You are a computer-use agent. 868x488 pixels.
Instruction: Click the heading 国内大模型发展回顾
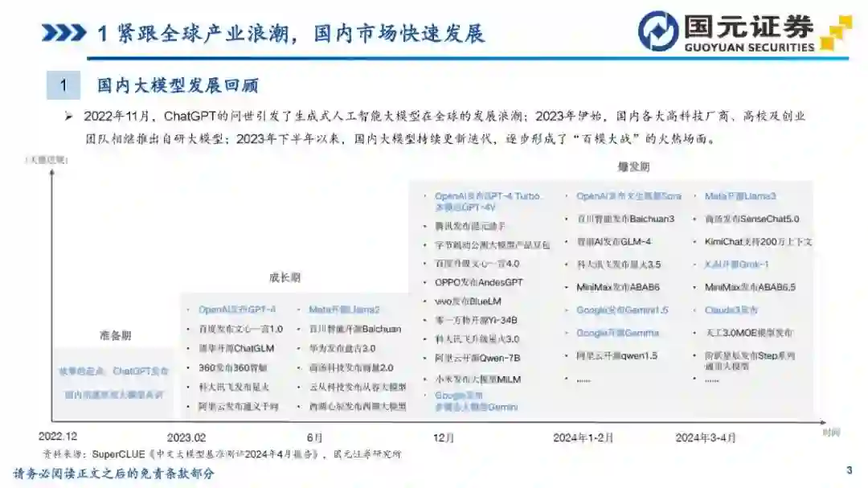click(178, 85)
